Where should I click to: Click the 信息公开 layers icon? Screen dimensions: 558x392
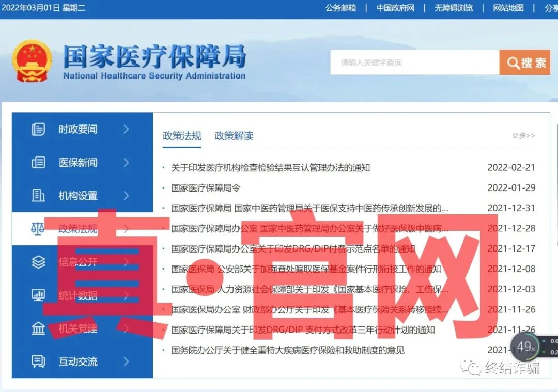point(38,262)
